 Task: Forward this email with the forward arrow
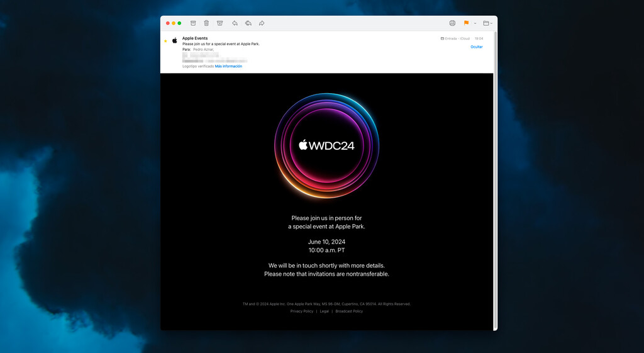(x=262, y=23)
